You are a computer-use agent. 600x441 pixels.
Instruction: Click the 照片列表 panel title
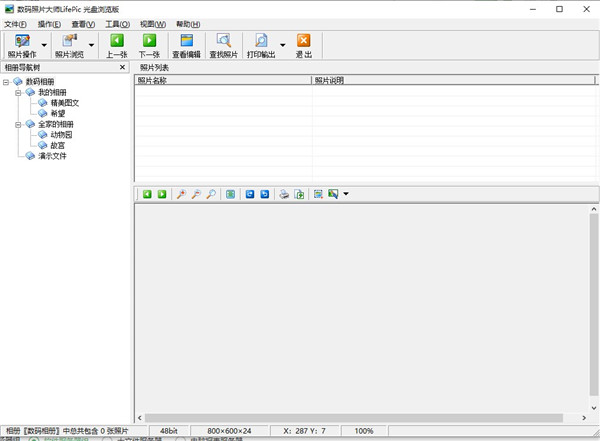(154, 68)
